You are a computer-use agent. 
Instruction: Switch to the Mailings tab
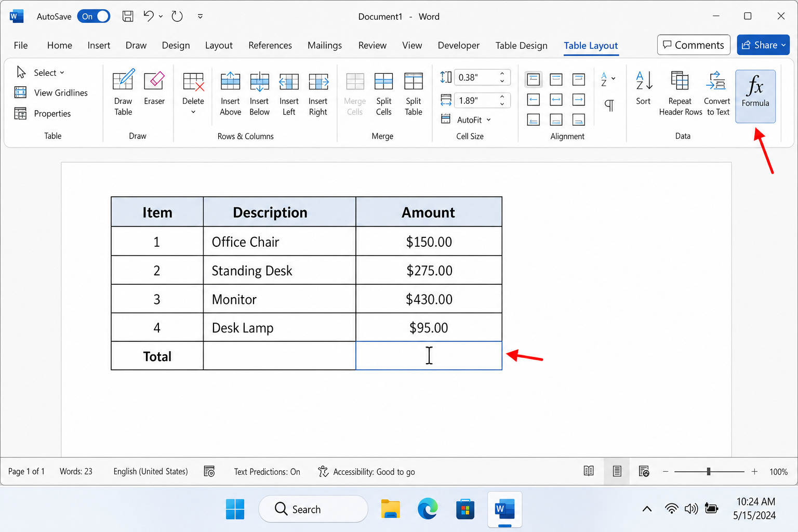click(325, 45)
